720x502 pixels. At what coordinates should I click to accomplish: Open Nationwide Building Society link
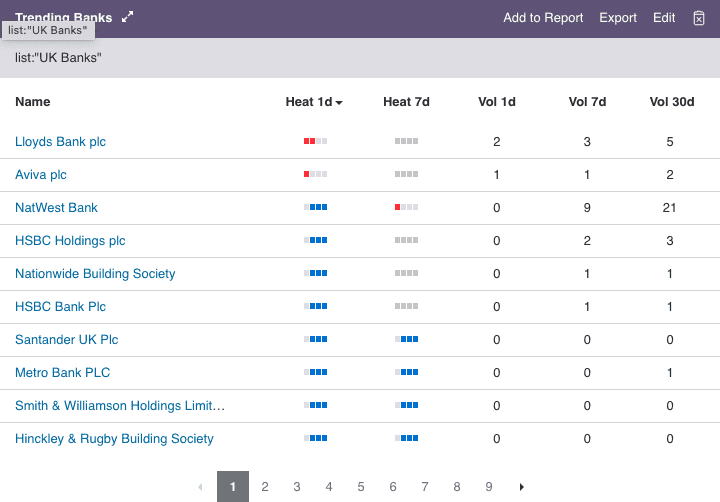(x=95, y=274)
